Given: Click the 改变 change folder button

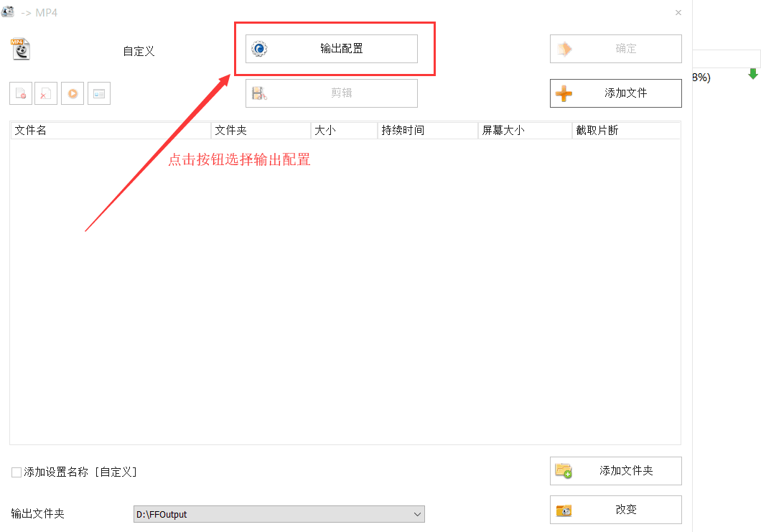Looking at the screenshot, I should click(615, 510).
